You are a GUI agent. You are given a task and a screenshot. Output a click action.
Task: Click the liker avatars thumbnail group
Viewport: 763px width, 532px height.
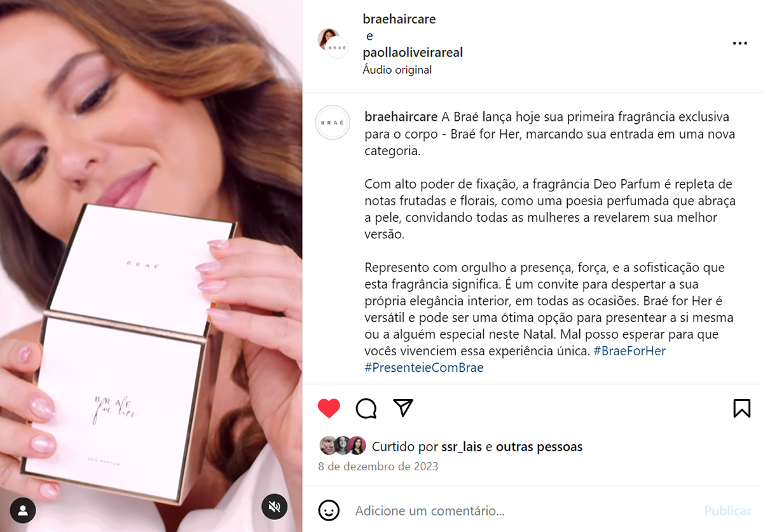pyautogui.click(x=343, y=446)
